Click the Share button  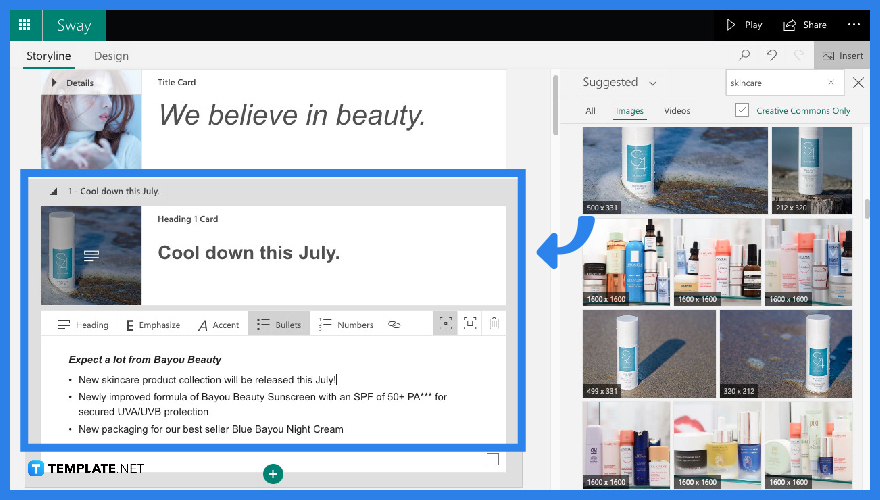(x=805, y=25)
